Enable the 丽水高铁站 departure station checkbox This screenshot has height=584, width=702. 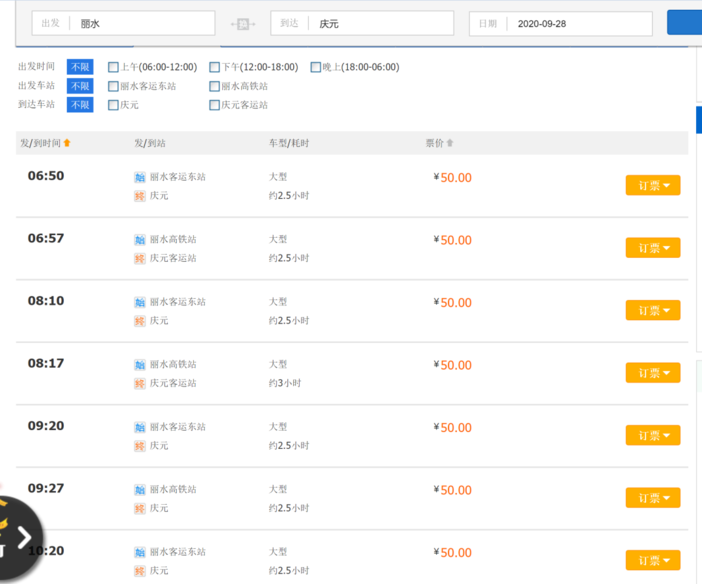point(214,86)
